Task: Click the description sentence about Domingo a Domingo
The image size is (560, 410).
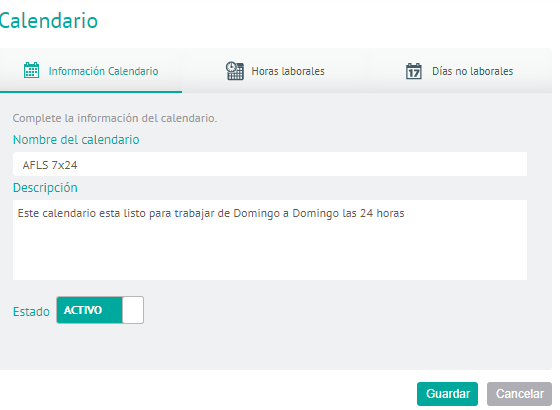Action: click(x=211, y=213)
